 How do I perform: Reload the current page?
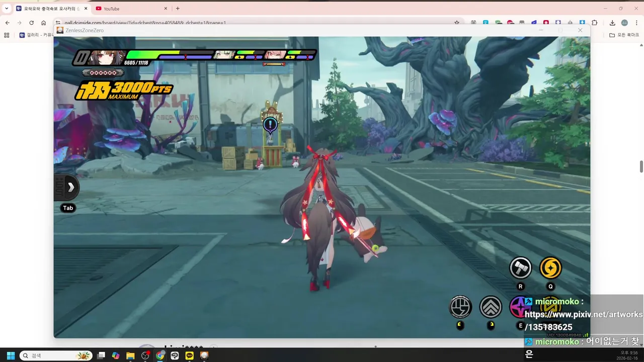click(31, 23)
